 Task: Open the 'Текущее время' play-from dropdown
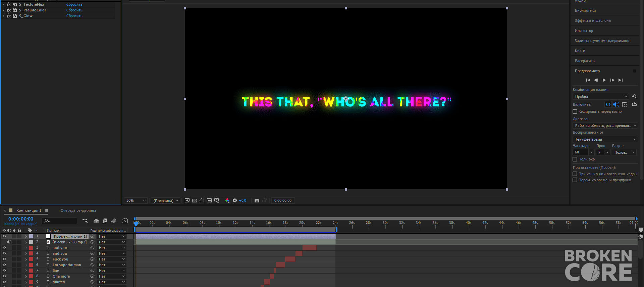tap(605, 139)
